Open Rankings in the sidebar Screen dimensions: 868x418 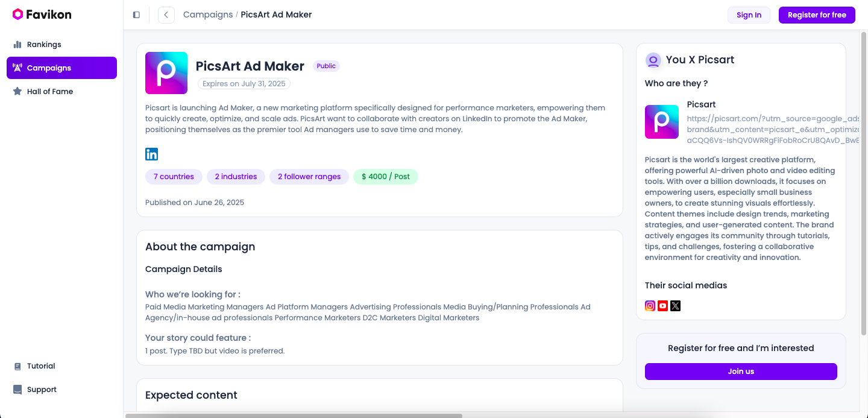pos(61,45)
